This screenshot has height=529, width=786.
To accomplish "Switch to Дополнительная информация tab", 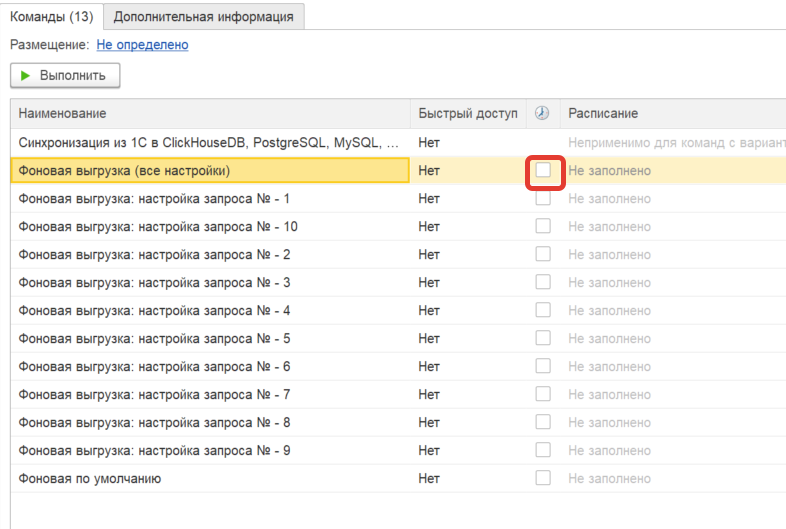I will [x=204, y=17].
